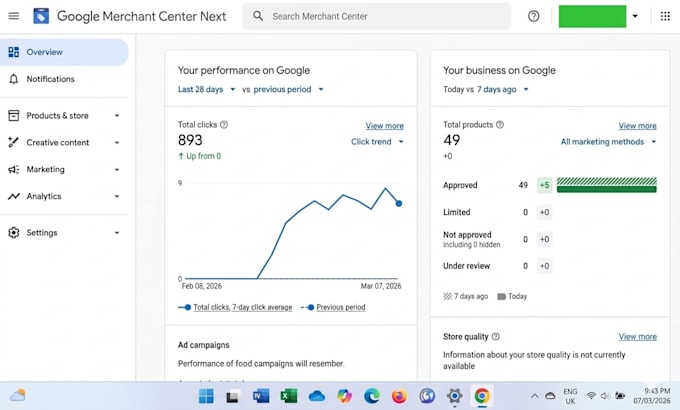This screenshot has width=680, height=410.
Task: Open the Google apps grid
Action: pos(665,16)
